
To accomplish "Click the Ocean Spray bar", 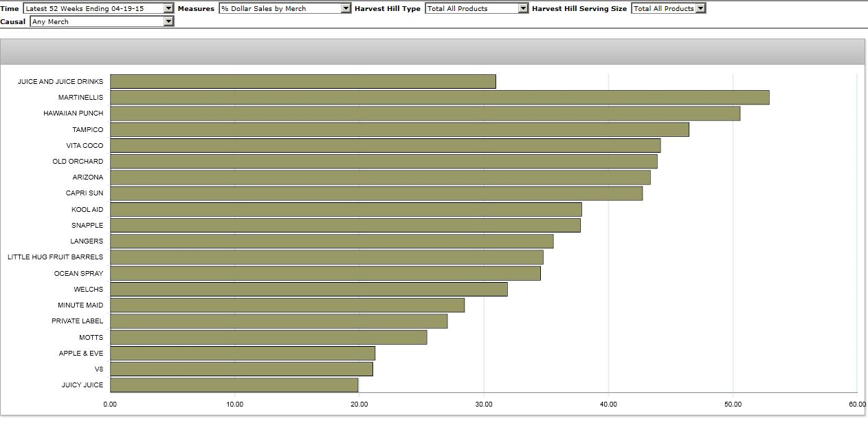I will click(325, 273).
